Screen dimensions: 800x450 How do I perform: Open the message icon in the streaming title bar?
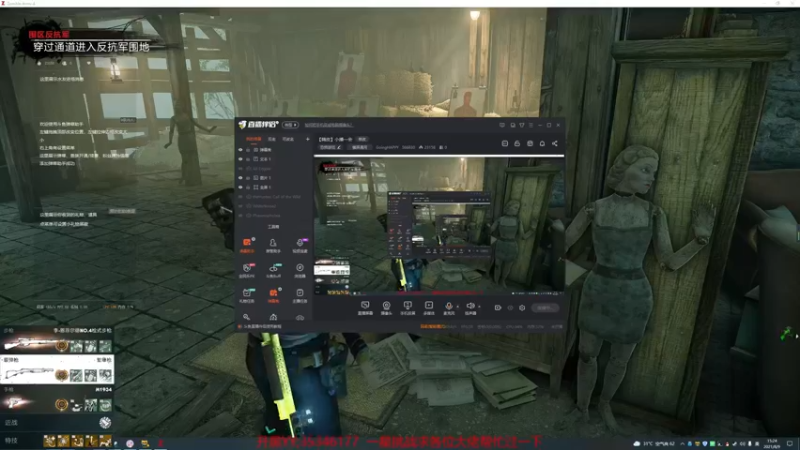(502, 125)
